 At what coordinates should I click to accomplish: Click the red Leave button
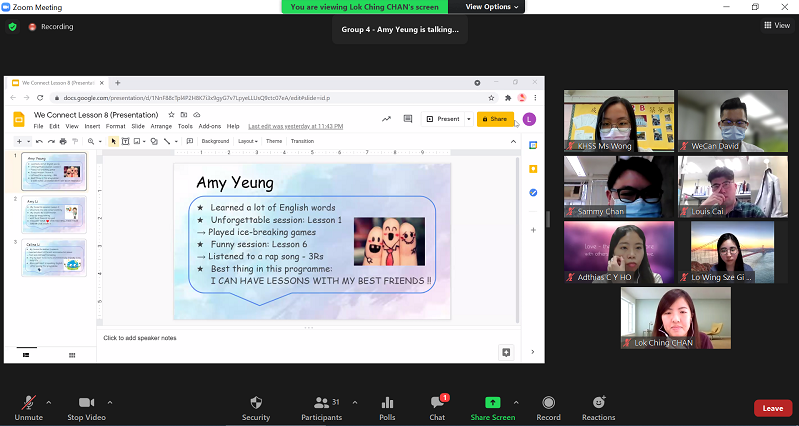point(772,408)
